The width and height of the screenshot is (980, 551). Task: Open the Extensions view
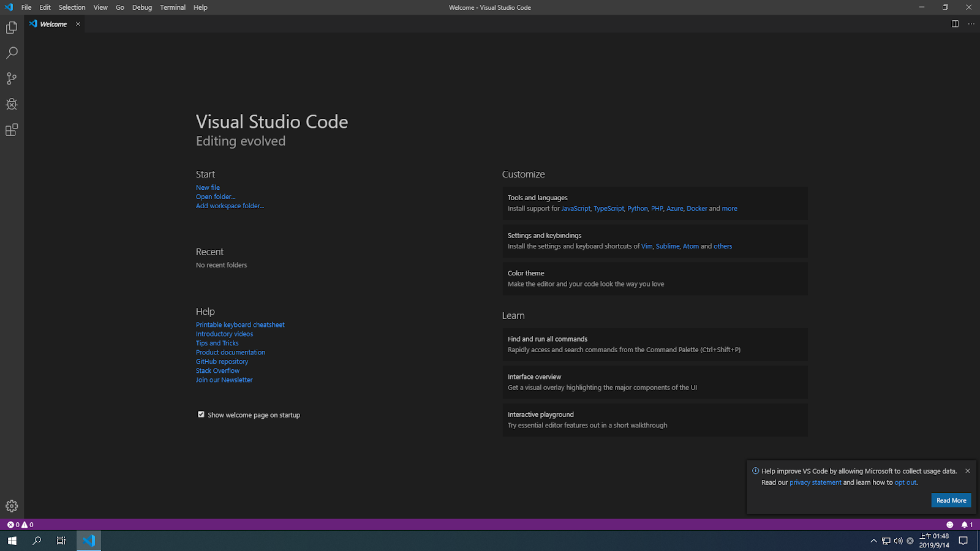click(11, 129)
